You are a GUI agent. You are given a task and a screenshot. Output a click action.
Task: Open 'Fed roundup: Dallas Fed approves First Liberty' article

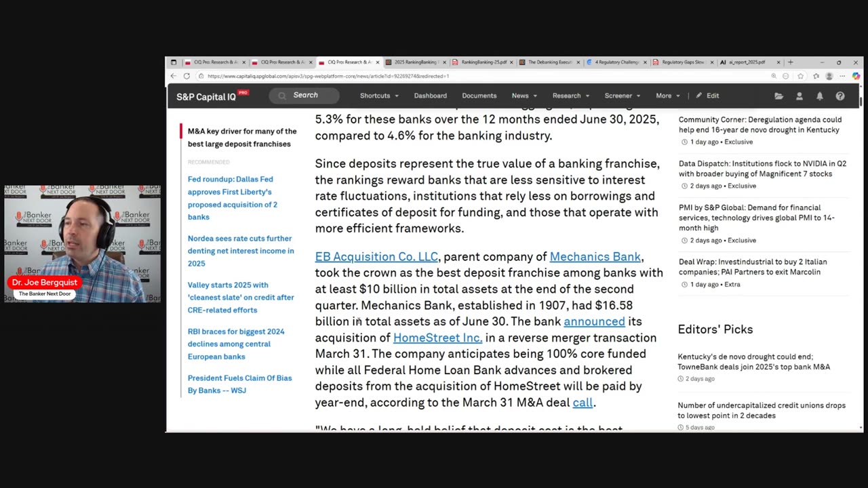tap(233, 198)
